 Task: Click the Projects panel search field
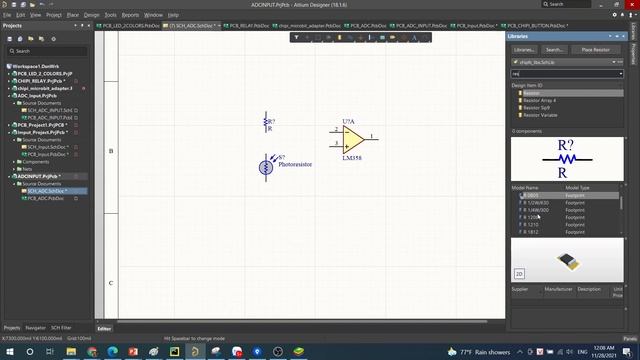[47, 51]
